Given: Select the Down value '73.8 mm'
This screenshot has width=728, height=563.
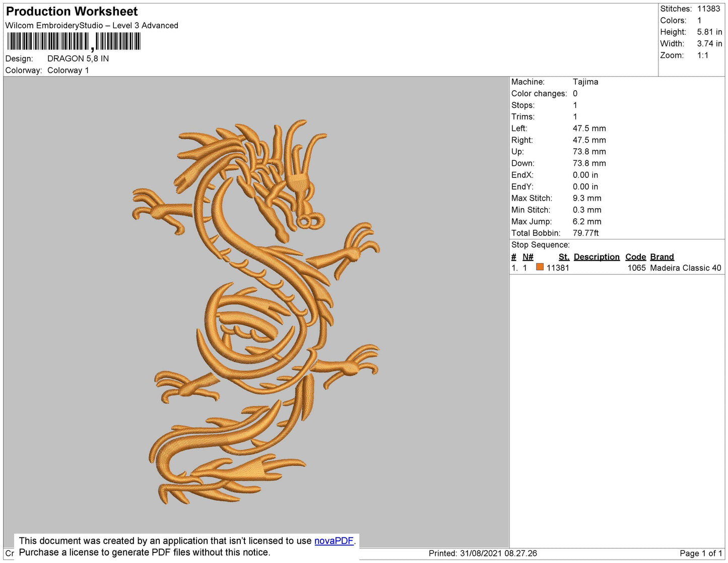Looking at the screenshot, I should (x=589, y=163).
